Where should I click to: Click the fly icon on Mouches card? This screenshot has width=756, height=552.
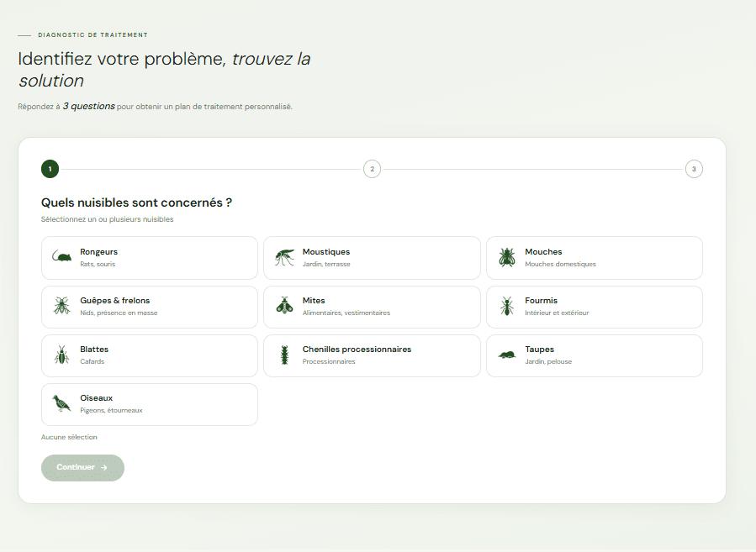tap(507, 257)
